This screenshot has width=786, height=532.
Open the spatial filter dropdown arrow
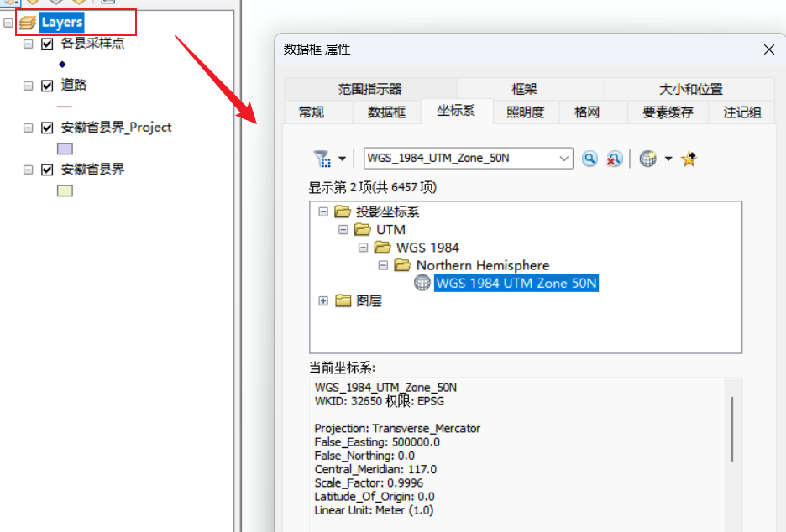(x=342, y=159)
